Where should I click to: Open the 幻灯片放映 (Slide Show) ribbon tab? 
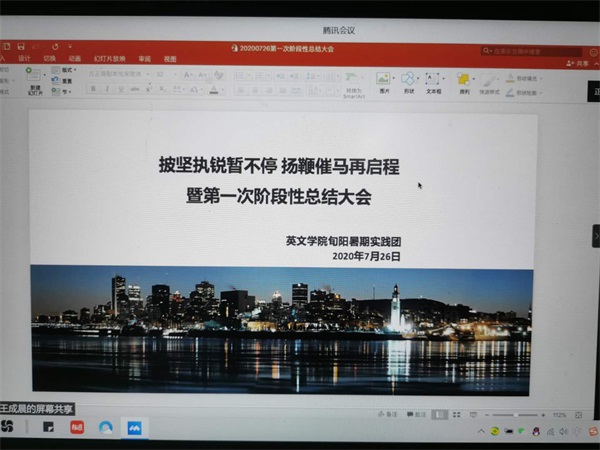coord(109,59)
